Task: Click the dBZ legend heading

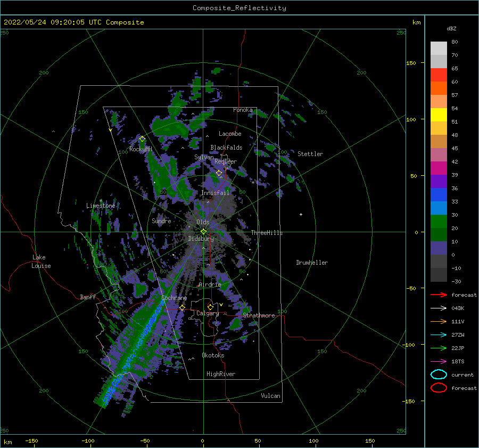Action: click(451, 28)
